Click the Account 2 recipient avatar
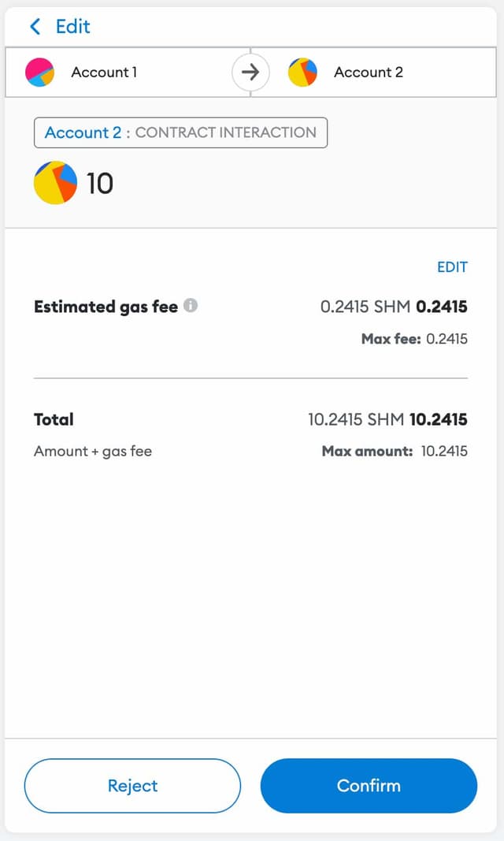504x841 pixels. pos(302,72)
